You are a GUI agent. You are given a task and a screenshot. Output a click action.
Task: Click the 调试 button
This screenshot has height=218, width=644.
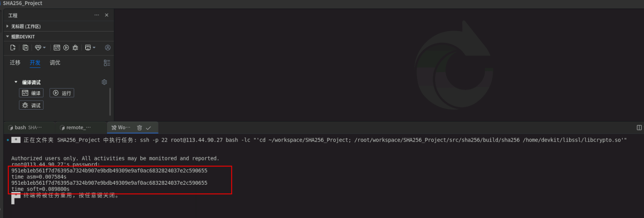click(31, 105)
